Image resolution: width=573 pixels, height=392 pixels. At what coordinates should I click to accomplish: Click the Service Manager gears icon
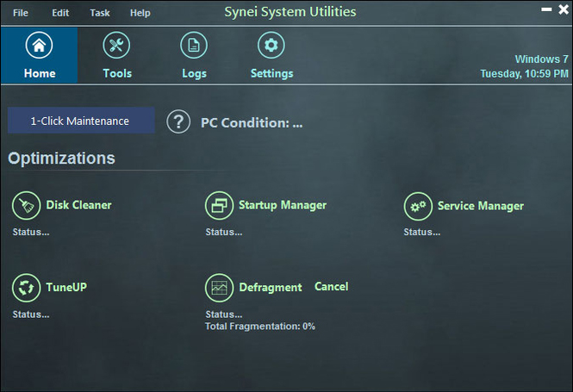pos(418,206)
